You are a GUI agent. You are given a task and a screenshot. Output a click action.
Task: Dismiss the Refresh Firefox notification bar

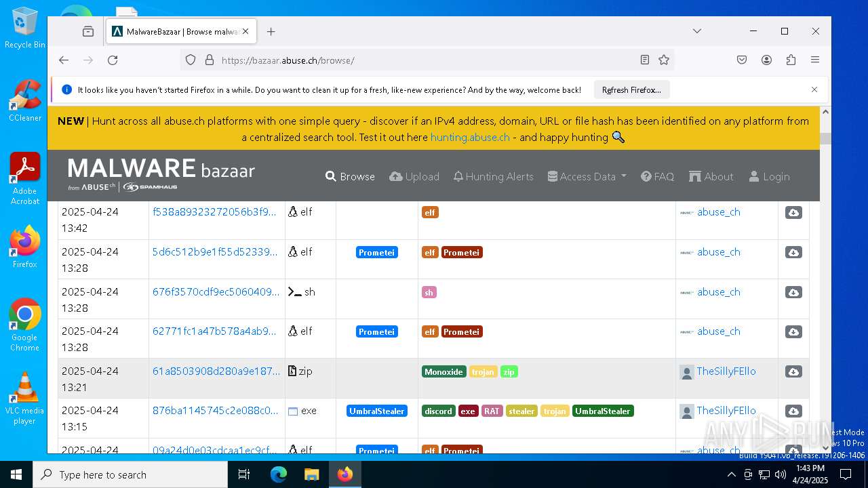(814, 89)
